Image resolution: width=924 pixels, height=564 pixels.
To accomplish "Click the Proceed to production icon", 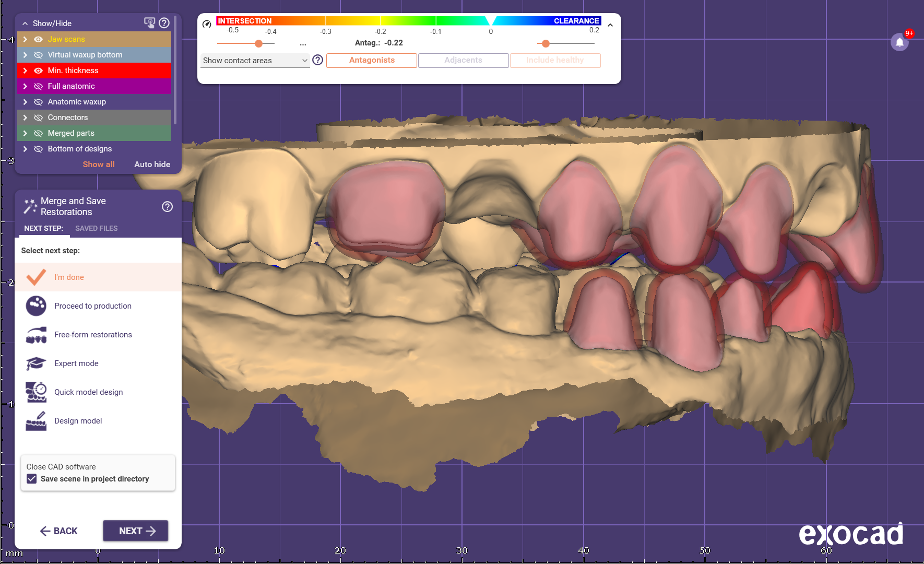I will [x=36, y=306].
